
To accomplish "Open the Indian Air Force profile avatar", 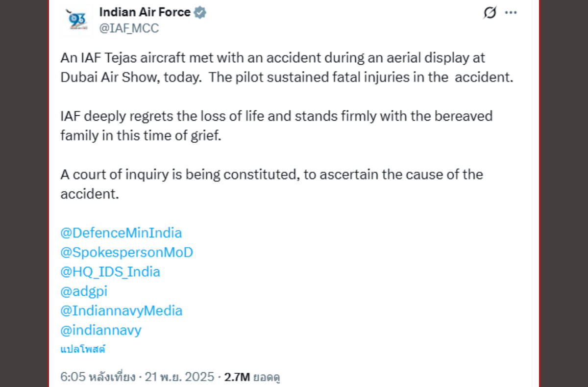I will pyautogui.click(x=76, y=20).
